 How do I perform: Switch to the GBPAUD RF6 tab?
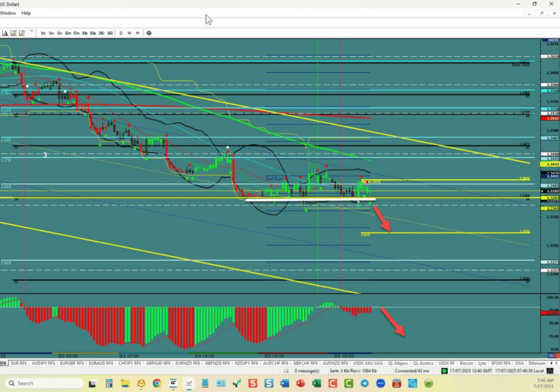[x=158, y=363]
